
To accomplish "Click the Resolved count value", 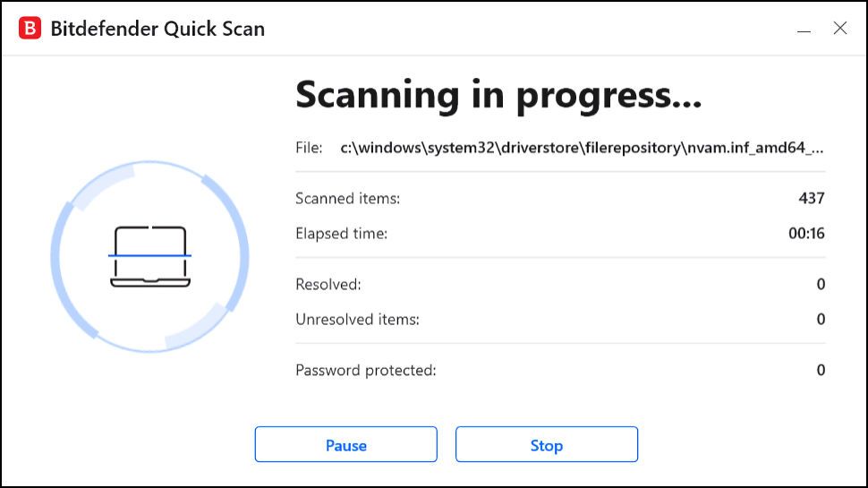I will click(821, 285).
